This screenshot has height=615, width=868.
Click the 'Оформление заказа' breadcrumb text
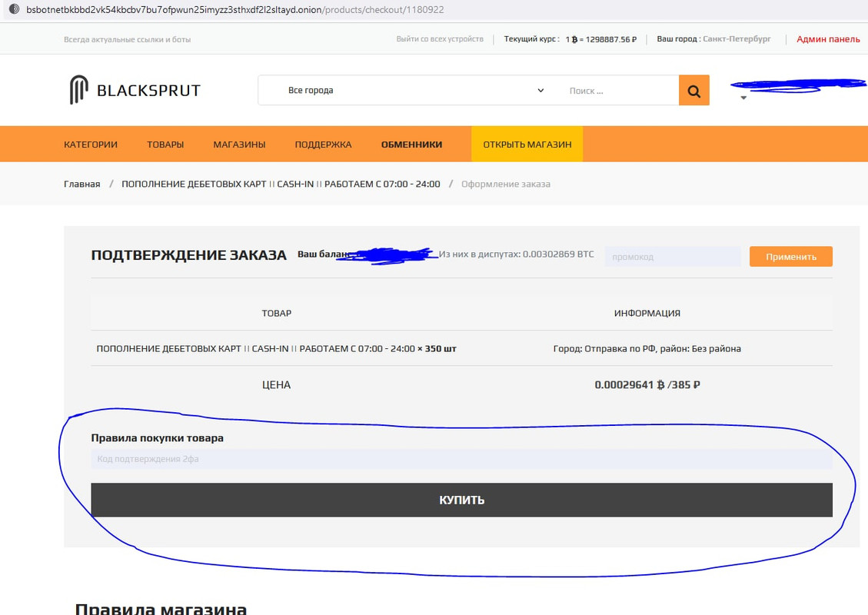pos(506,184)
